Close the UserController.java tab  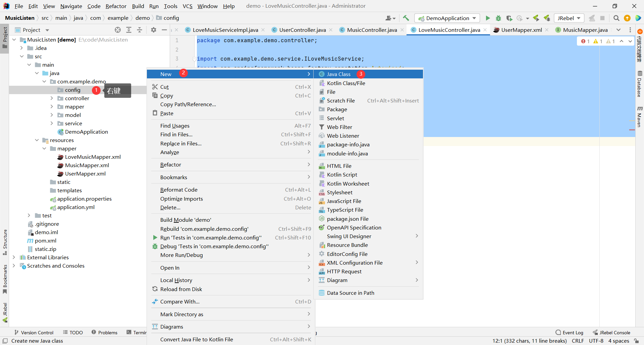click(331, 30)
